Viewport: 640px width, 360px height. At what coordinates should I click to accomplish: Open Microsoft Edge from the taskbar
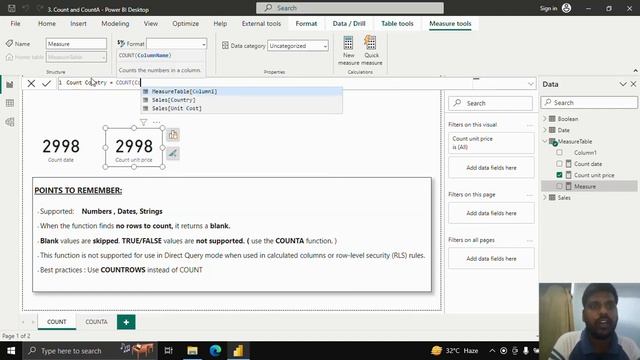coord(215,351)
